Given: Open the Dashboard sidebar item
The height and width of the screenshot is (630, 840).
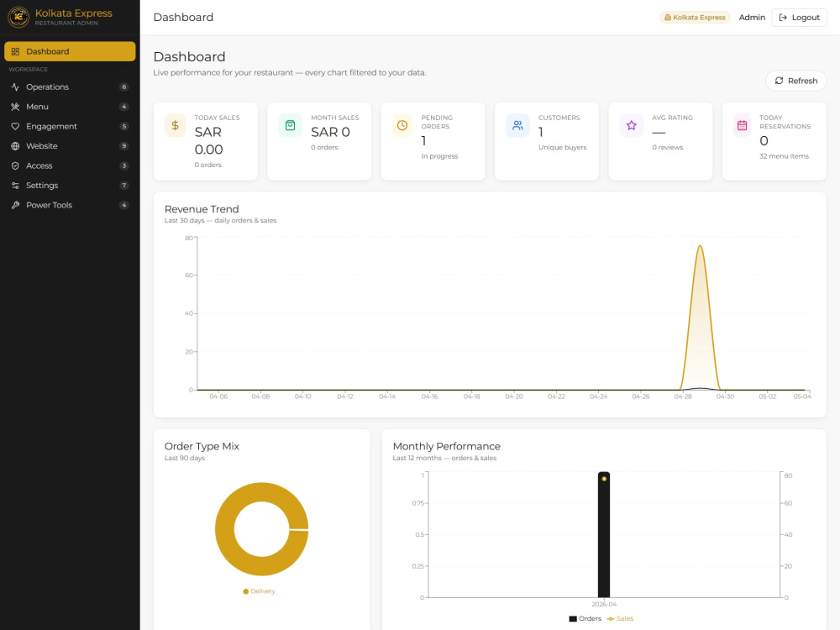Looking at the screenshot, I should click(x=70, y=51).
